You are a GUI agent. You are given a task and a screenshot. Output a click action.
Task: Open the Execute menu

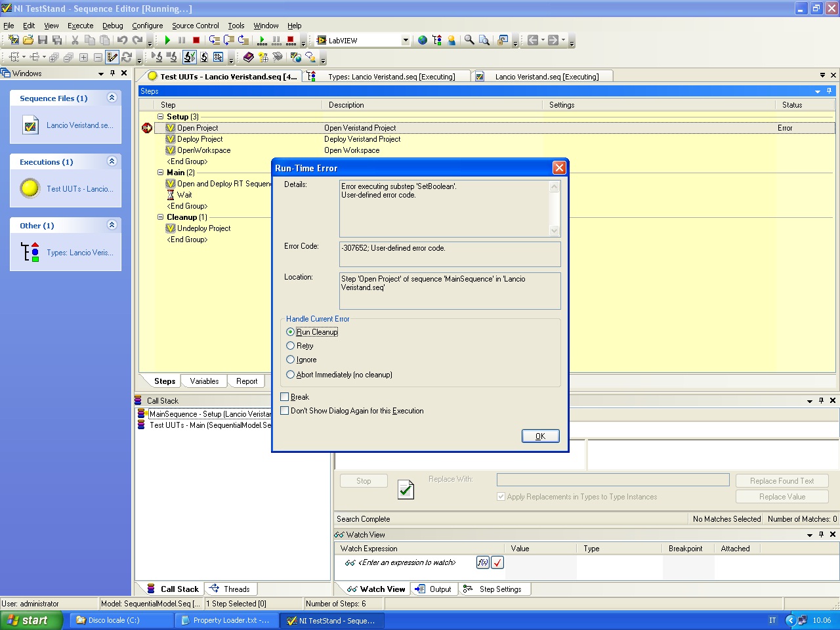(80, 26)
